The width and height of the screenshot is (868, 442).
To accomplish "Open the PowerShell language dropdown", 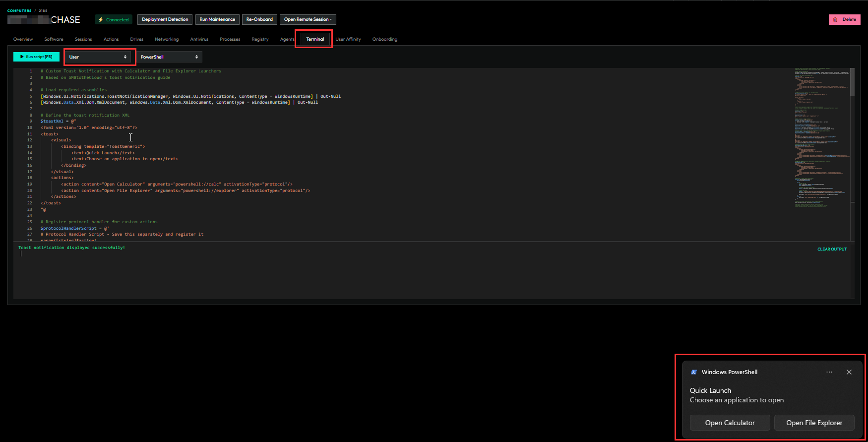I will tap(169, 57).
